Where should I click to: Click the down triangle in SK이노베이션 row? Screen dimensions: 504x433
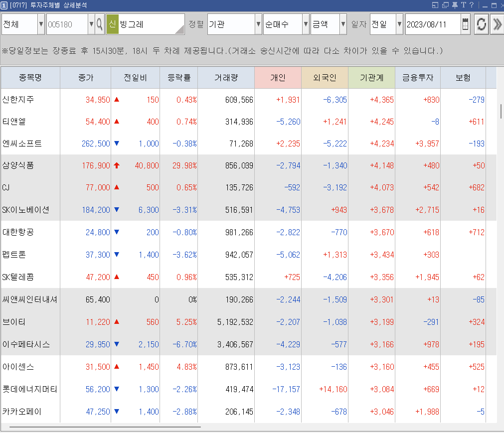click(117, 209)
